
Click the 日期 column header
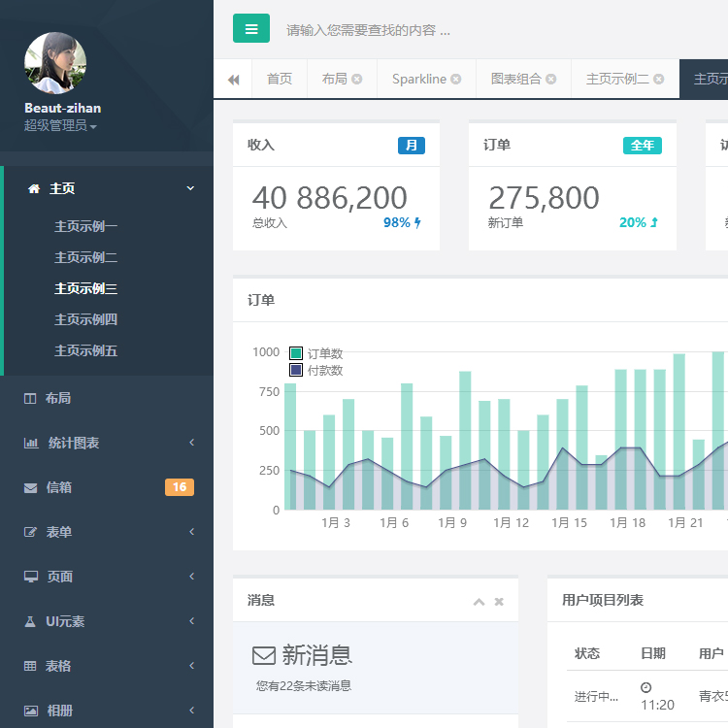(653, 653)
